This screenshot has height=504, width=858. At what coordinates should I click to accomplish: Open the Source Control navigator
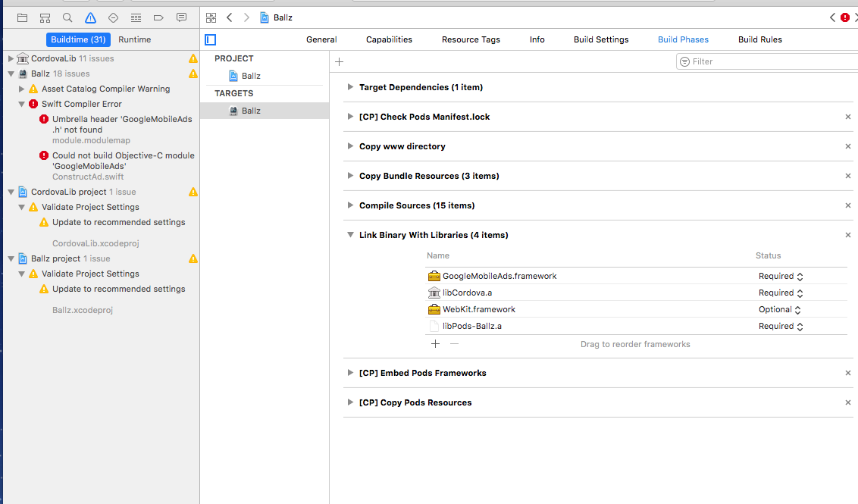coord(45,17)
